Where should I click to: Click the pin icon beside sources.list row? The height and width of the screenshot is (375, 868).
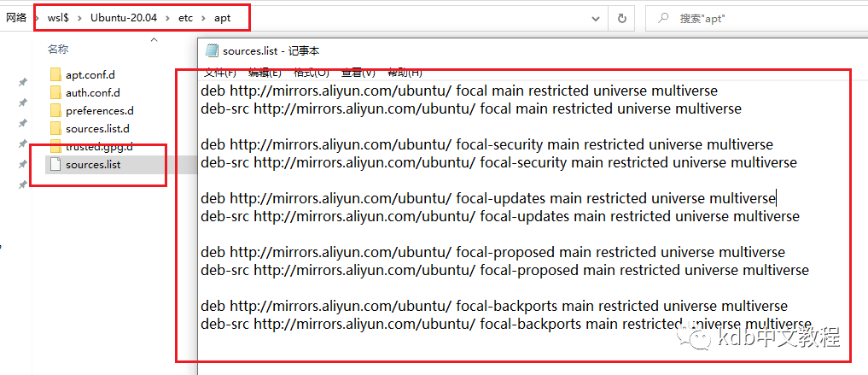[23, 164]
